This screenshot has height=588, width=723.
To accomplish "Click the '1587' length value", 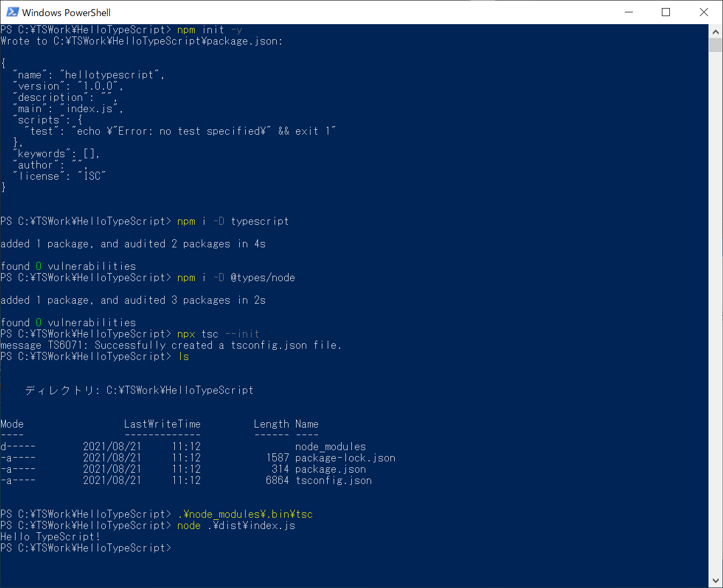I will pyautogui.click(x=278, y=458).
